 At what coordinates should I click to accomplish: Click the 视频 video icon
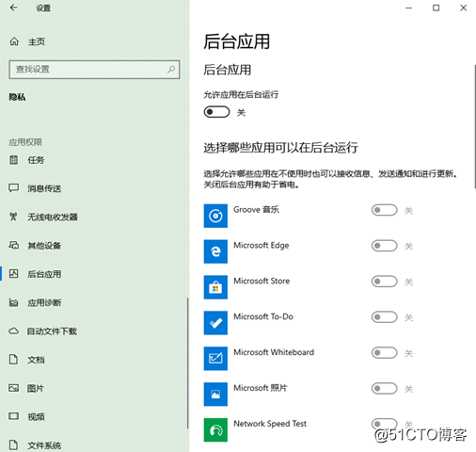[13, 416]
